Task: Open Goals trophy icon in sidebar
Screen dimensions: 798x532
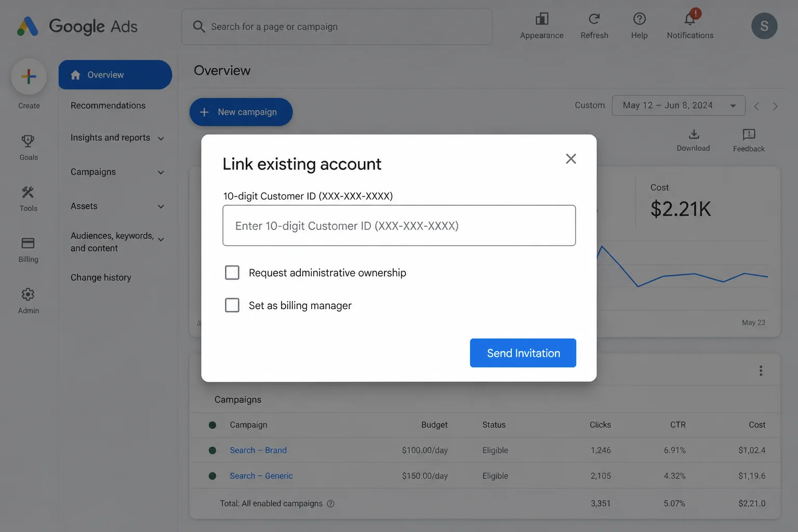Action: click(x=28, y=141)
